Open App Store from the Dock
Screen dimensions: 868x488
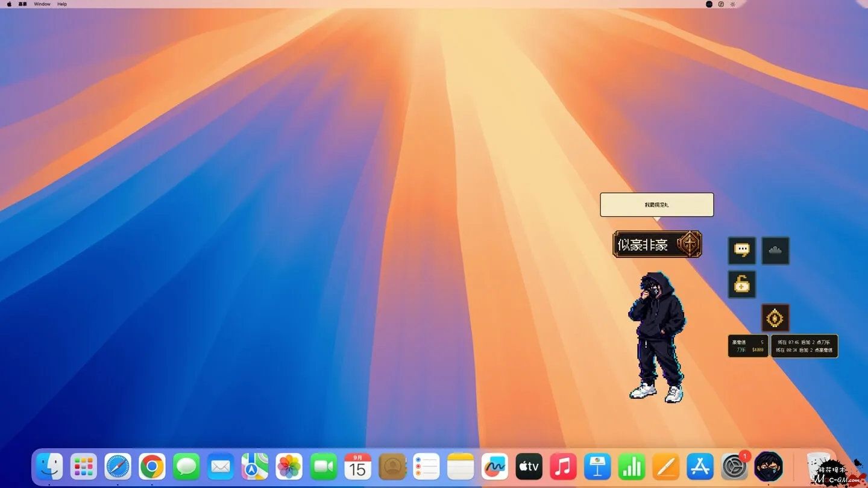pos(700,467)
